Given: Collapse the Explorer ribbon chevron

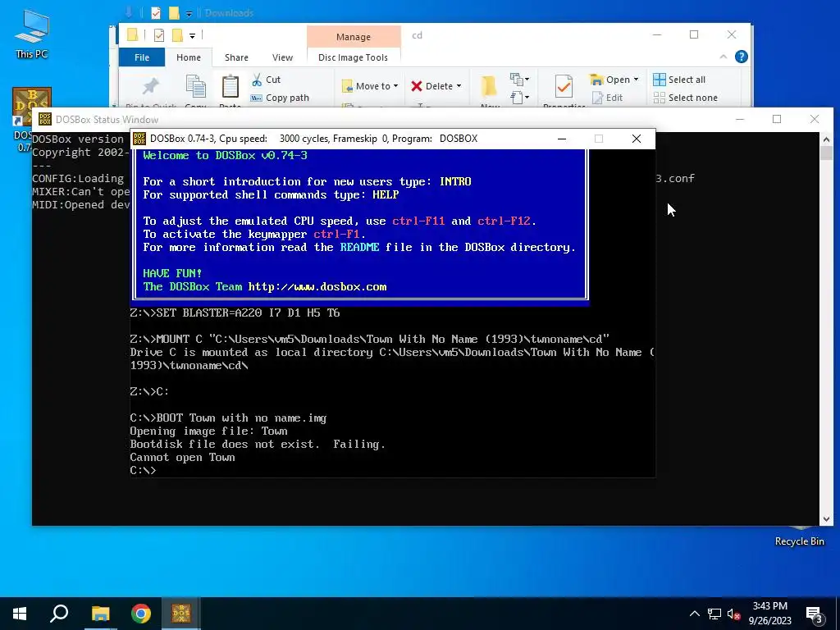Looking at the screenshot, I should point(724,57).
